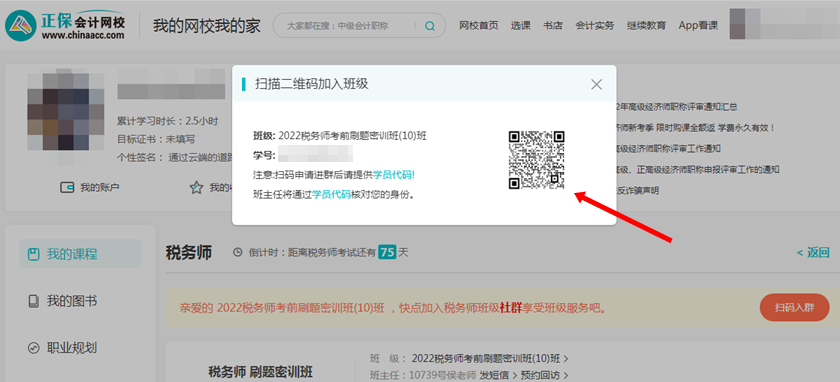Click the 我的账户 text link

[100, 188]
